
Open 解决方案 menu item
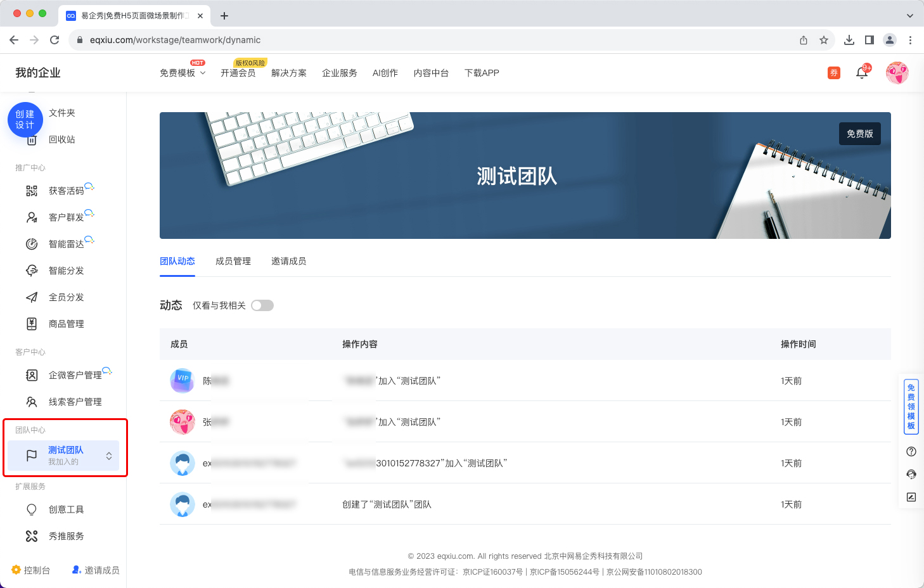(x=289, y=73)
